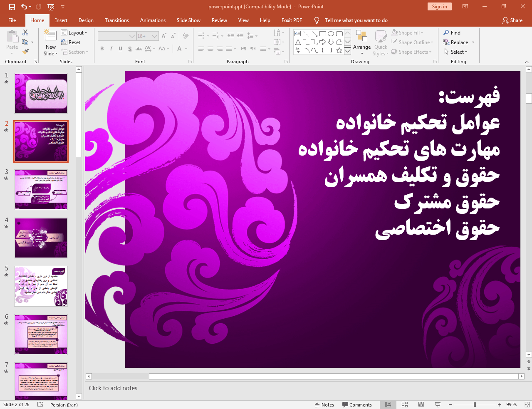Switch to the Design tab
The width and height of the screenshot is (532, 409).
coord(86,20)
